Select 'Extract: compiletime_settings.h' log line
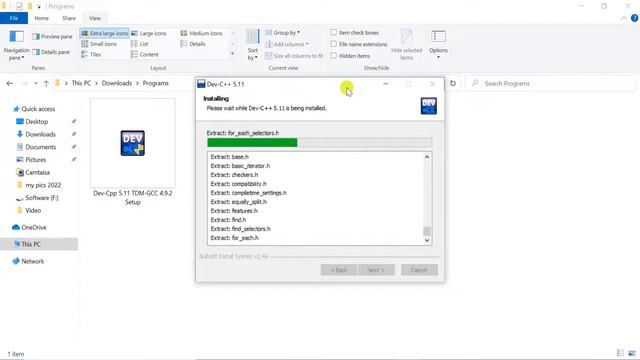640x360 pixels. [x=249, y=193]
